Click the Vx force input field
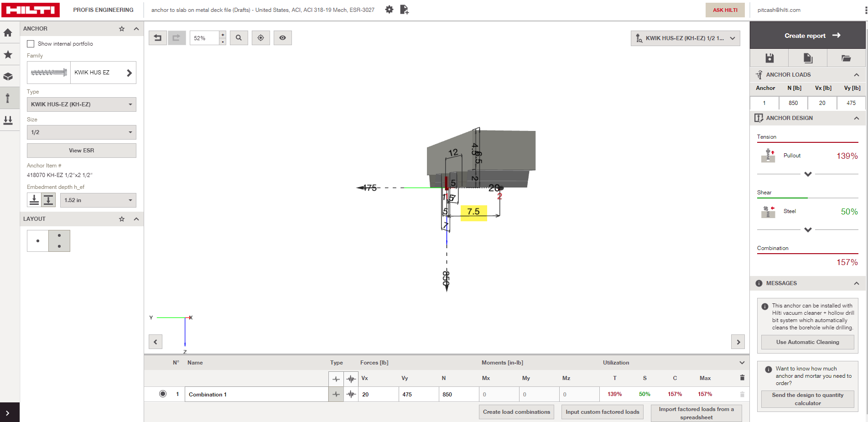Viewport: 868px width, 422px height. click(378, 395)
